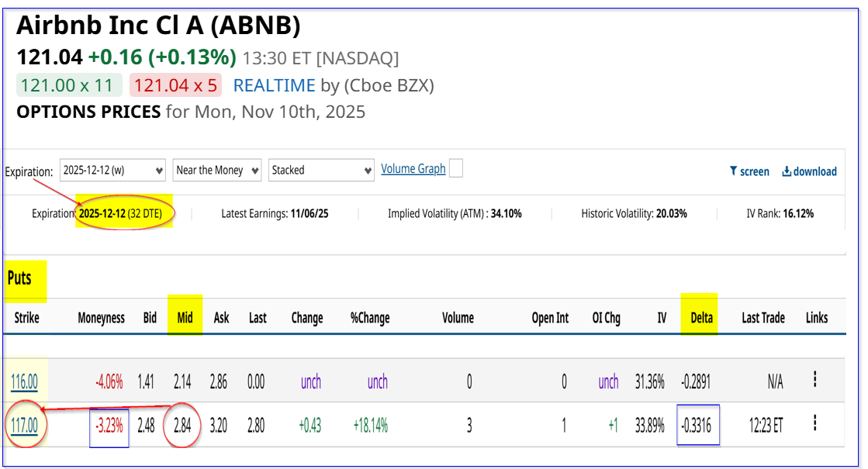Sort by the Strike column header
Screen dimensions: 868x469
[26, 318]
